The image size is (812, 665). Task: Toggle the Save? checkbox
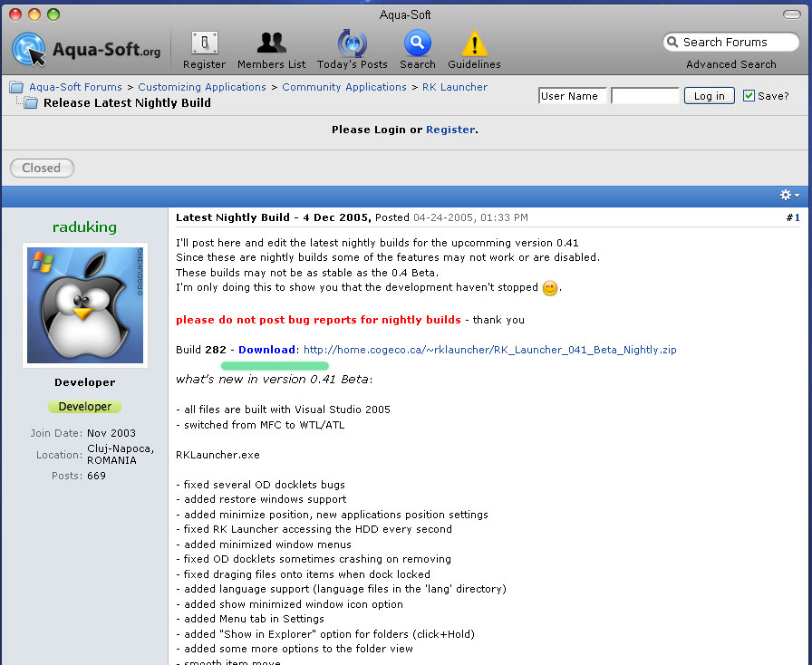click(749, 95)
